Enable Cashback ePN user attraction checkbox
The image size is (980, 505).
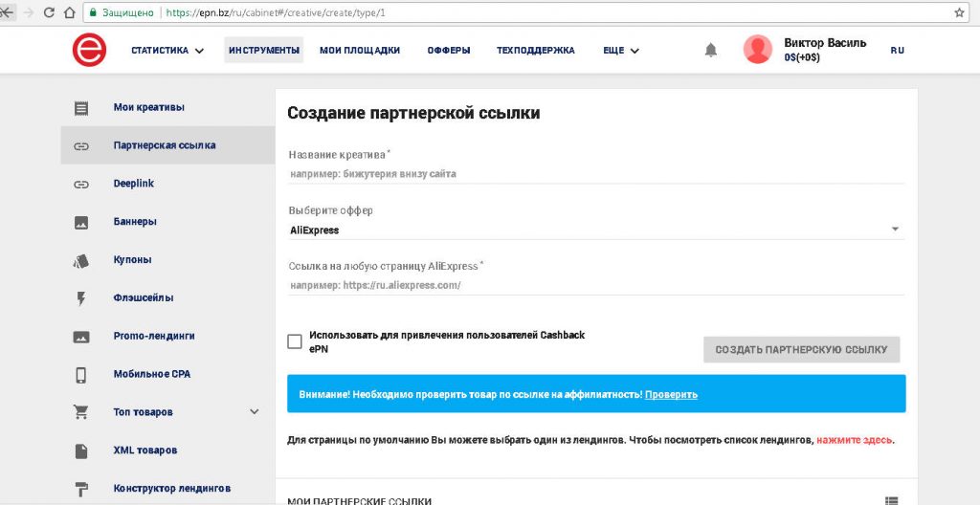tap(295, 341)
